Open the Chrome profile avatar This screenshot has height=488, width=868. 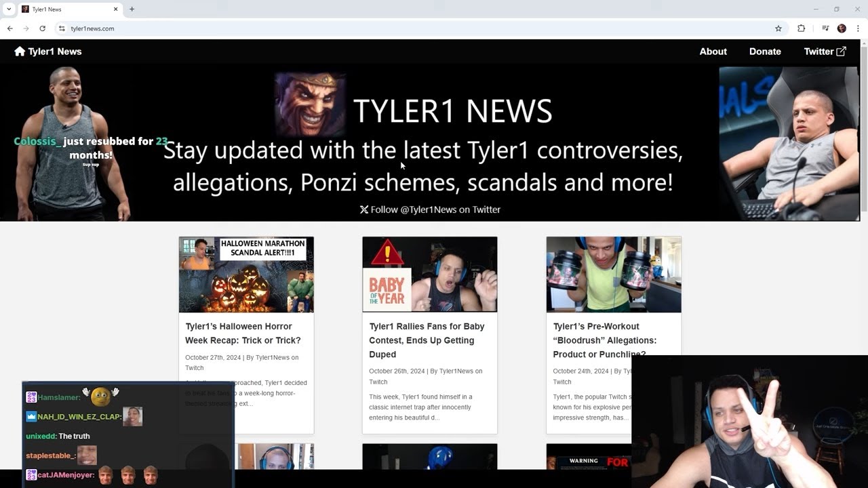[842, 28]
